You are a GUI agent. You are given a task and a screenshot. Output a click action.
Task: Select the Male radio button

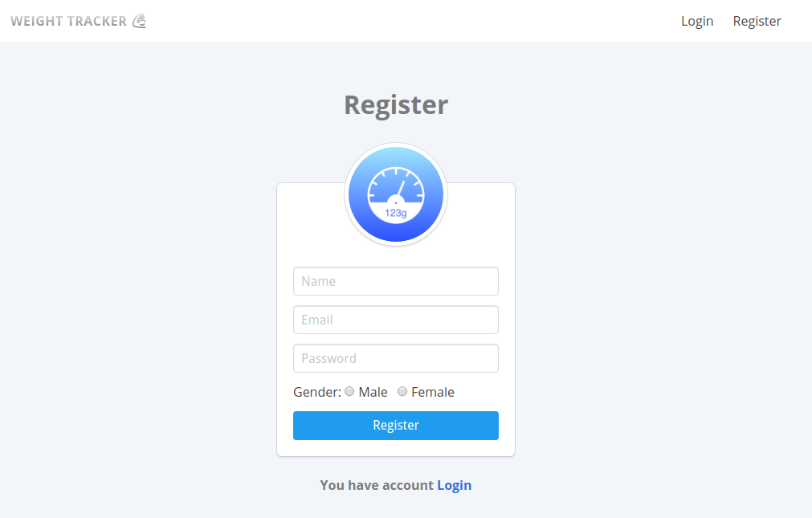[x=349, y=392]
